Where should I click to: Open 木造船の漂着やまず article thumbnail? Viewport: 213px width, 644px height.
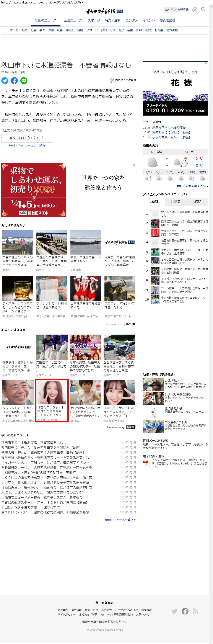pos(52,242)
